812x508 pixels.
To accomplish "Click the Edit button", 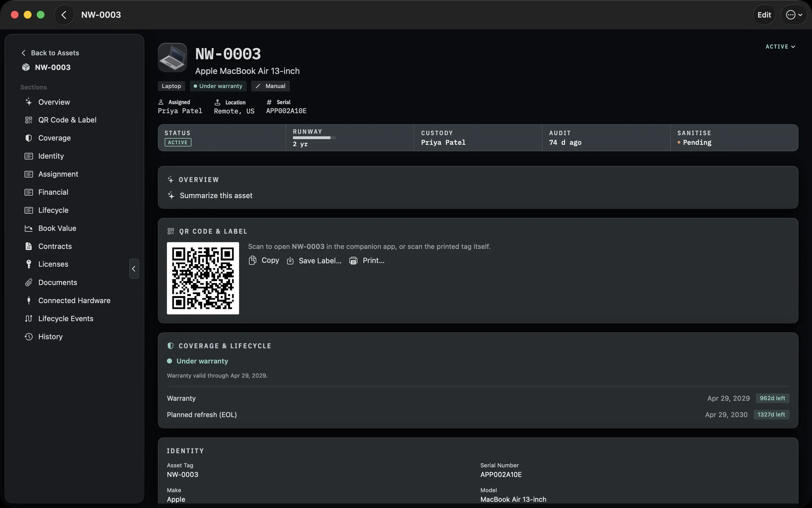I will tap(764, 15).
